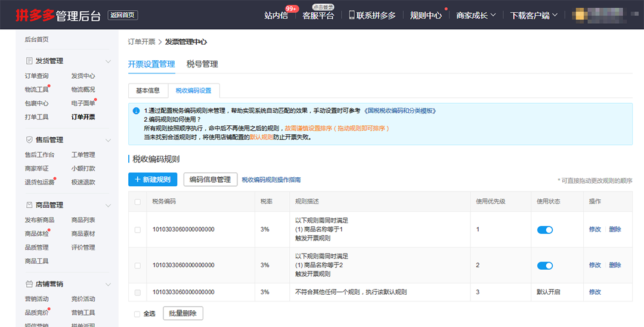
Task: Open 工单管理 in sidebar
Action: pyautogui.click(x=83, y=155)
